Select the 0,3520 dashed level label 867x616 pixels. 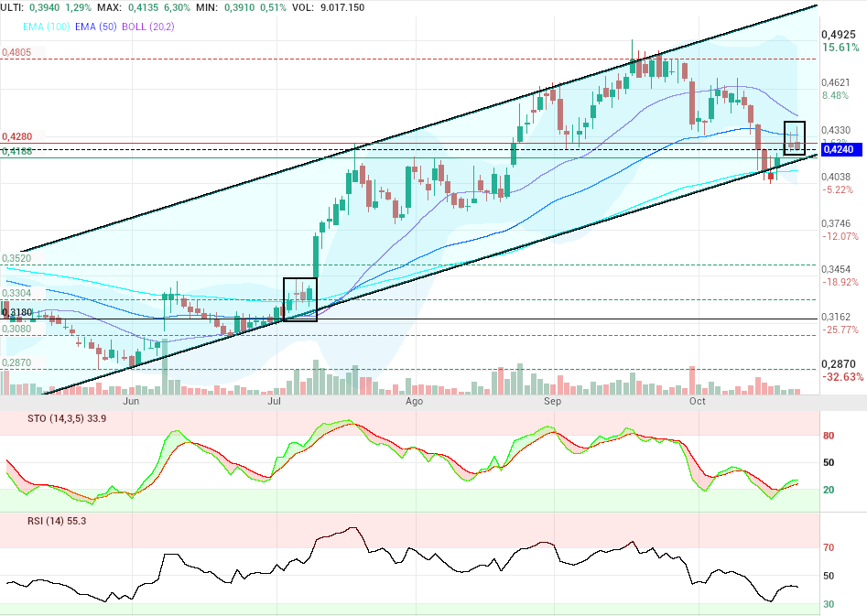17,259
